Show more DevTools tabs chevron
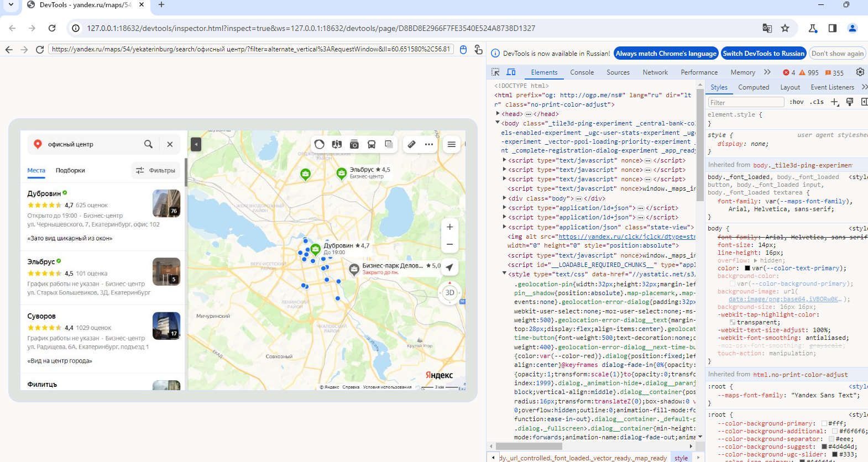The height and width of the screenshot is (462, 868). [x=767, y=72]
